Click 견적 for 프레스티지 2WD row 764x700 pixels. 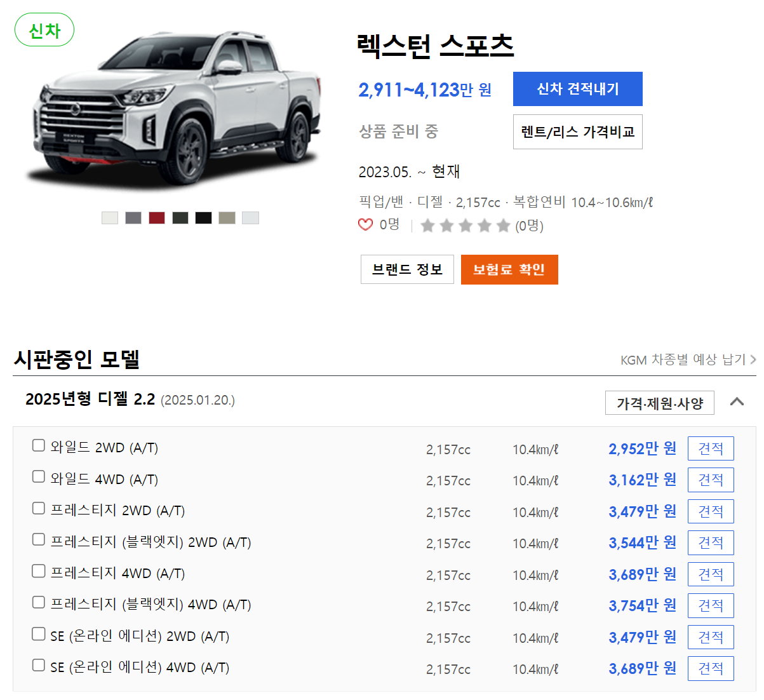point(711,511)
